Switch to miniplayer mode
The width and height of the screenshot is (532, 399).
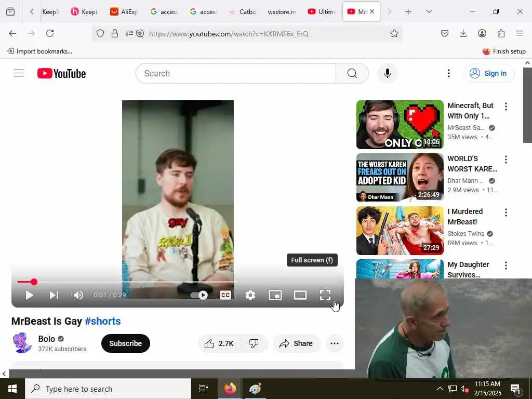point(275,295)
